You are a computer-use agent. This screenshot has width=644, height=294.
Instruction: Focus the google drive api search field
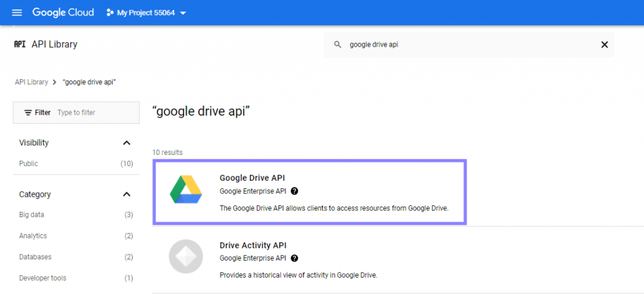tap(469, 45)
